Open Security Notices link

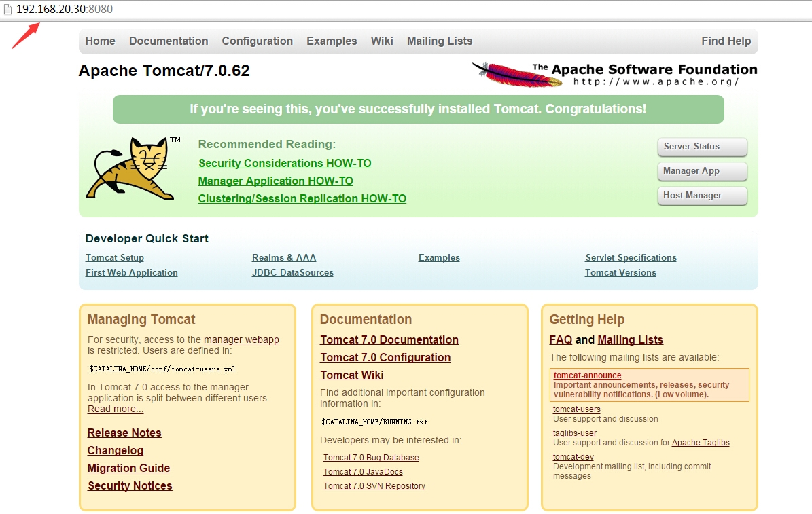pos(130,485)
